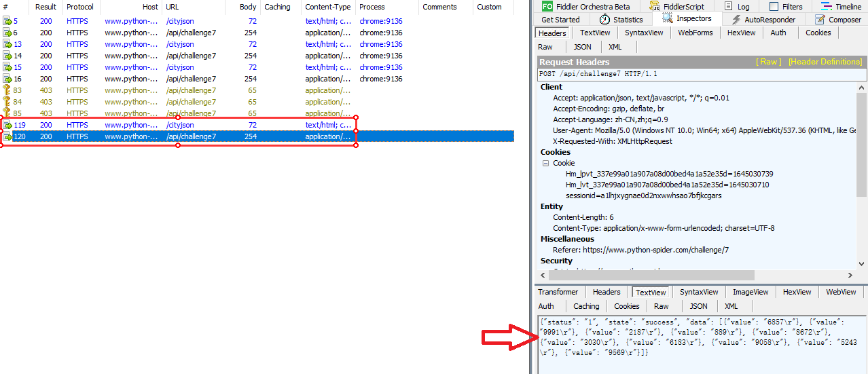Open the Composer tab

[x=838, y=20]
